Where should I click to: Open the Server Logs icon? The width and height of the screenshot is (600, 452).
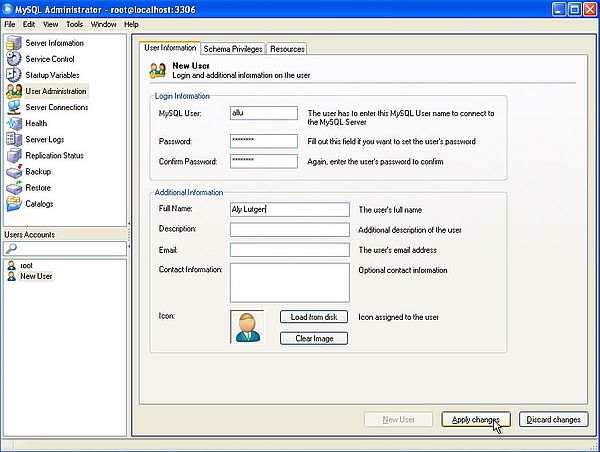(x=14, y=139)
